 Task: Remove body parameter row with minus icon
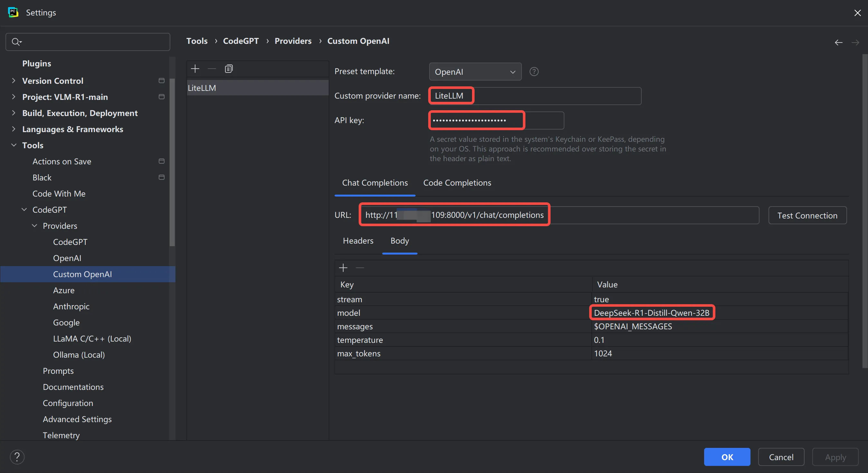tap(360, 268)
